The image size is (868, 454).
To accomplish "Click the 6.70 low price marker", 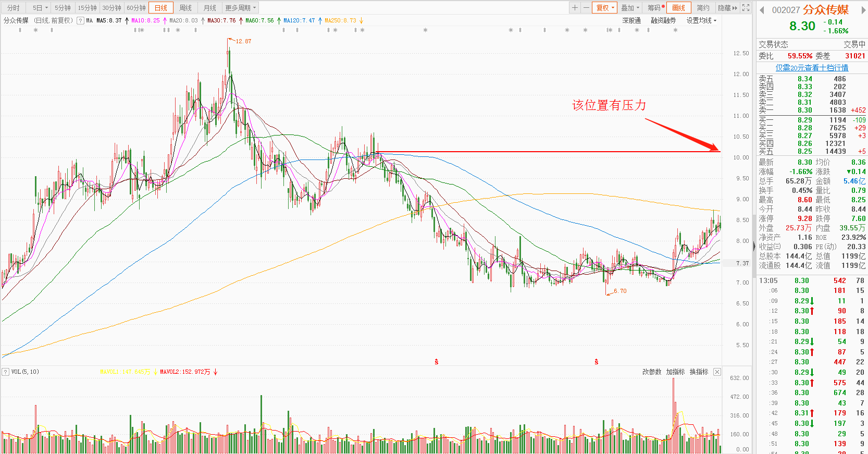I will (620, 291).
